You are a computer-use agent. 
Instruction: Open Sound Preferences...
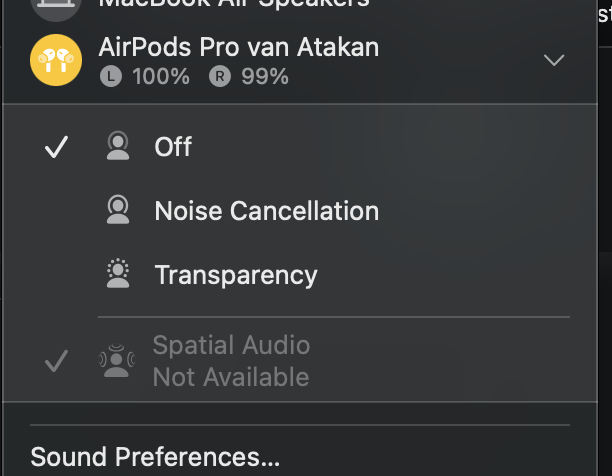coord(155,457)
